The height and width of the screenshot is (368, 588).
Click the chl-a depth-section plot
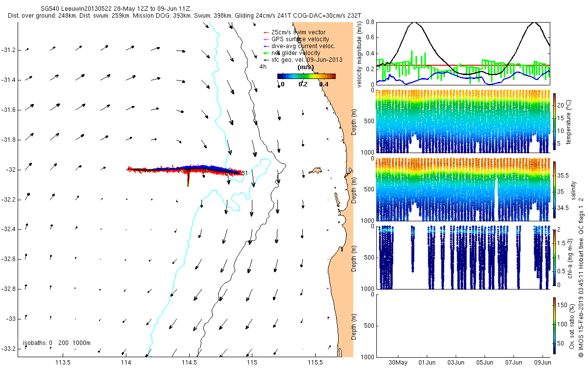(x=463, y=257)
